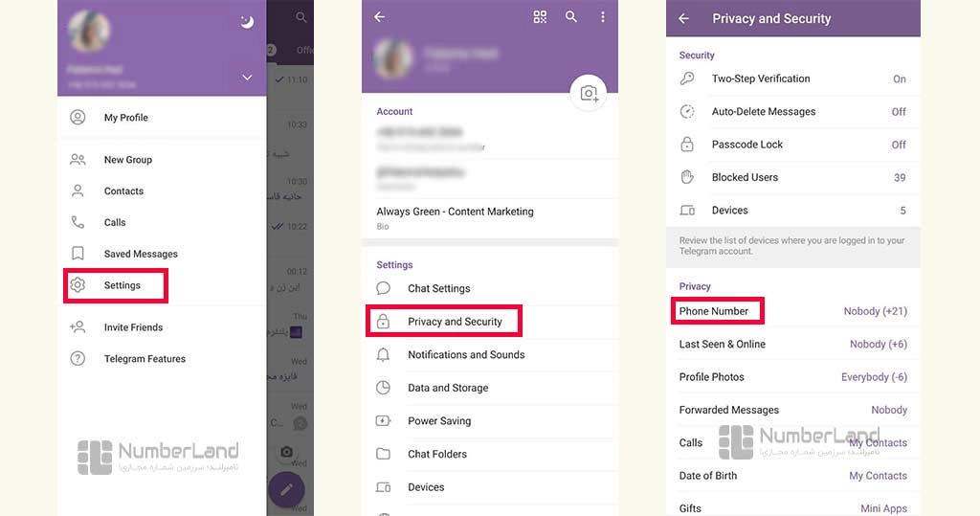Click New Group people icon

pos(78,160)
